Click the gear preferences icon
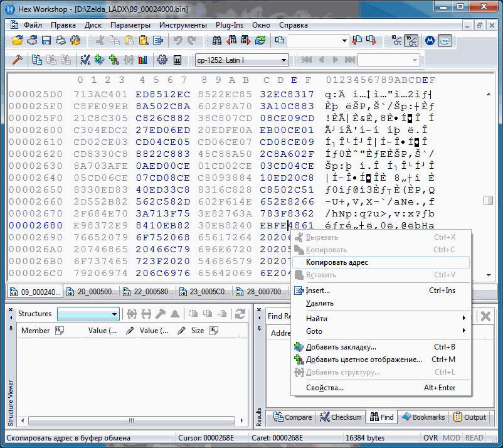Screen dimensions: 503x448 [x=162, y=60]
